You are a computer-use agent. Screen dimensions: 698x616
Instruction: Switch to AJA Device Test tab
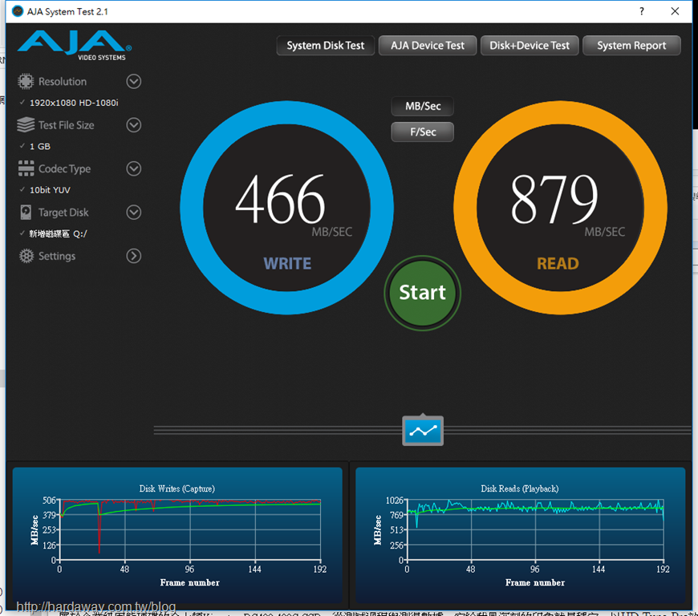(x=428, y=46)
